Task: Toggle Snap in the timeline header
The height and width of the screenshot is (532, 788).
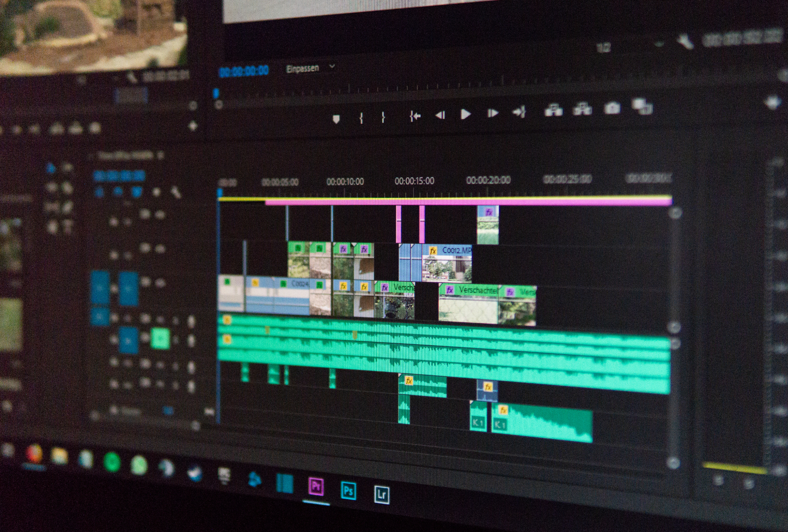Action: click(118, 192)
